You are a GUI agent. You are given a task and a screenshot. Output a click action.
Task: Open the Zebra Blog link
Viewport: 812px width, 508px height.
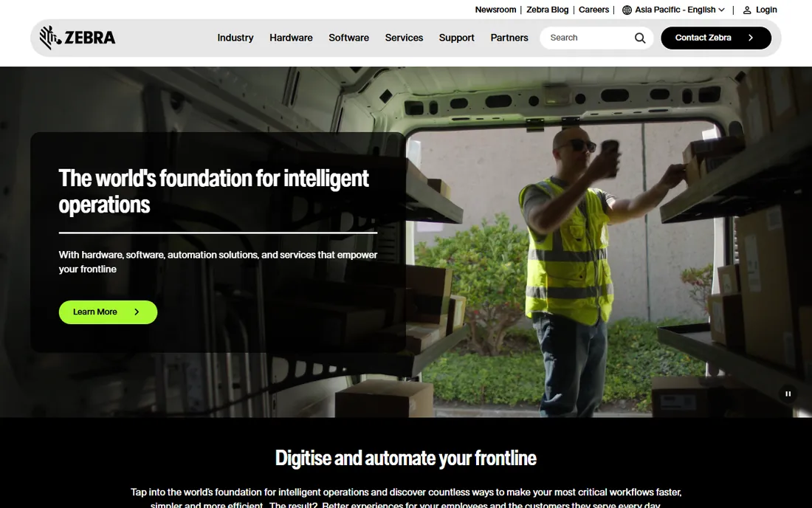(x=548, y=10)
